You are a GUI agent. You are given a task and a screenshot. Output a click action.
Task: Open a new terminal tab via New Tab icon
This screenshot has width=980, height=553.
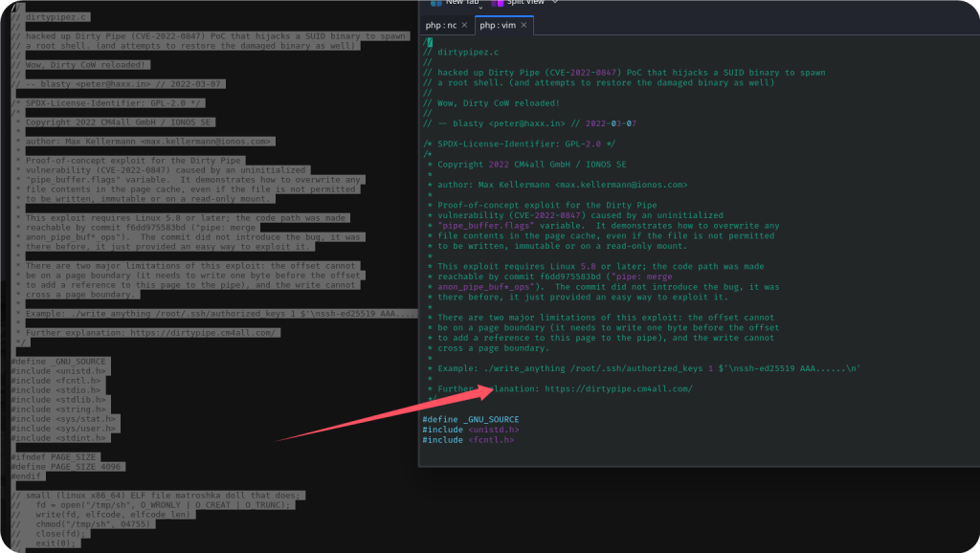(x=434, y=2)
